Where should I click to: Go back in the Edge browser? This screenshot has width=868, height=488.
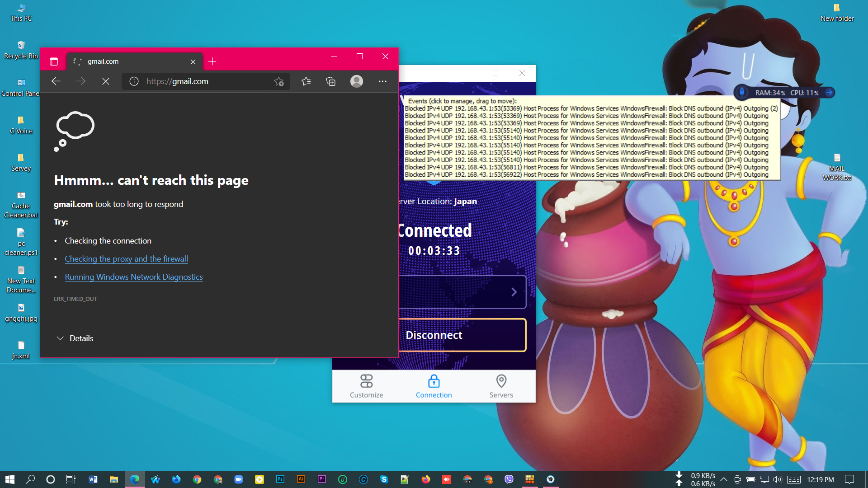pos(56,81)
